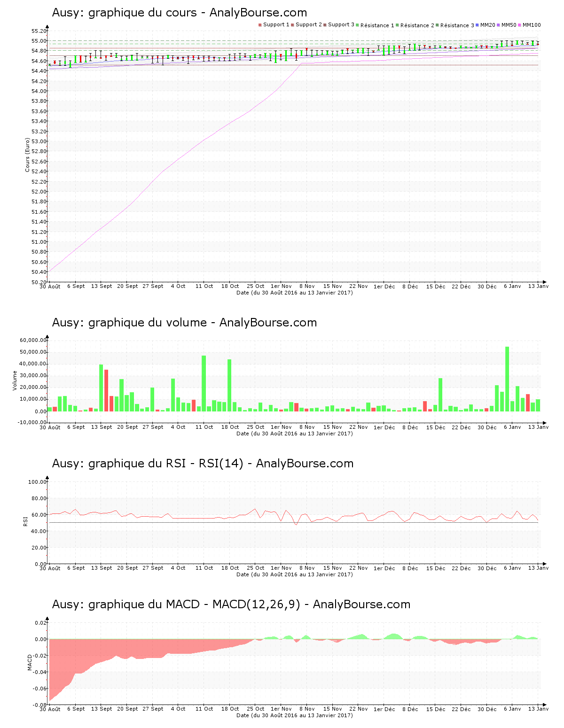Click the tallest green volume bar near 6 Janv
This screenshot has height=728, width=564.
pyautogui.click(x=507, y=379)
